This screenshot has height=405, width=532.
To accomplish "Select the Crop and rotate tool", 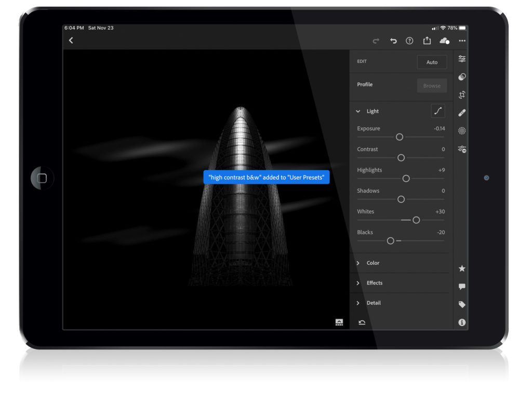I will pos(462,95).
